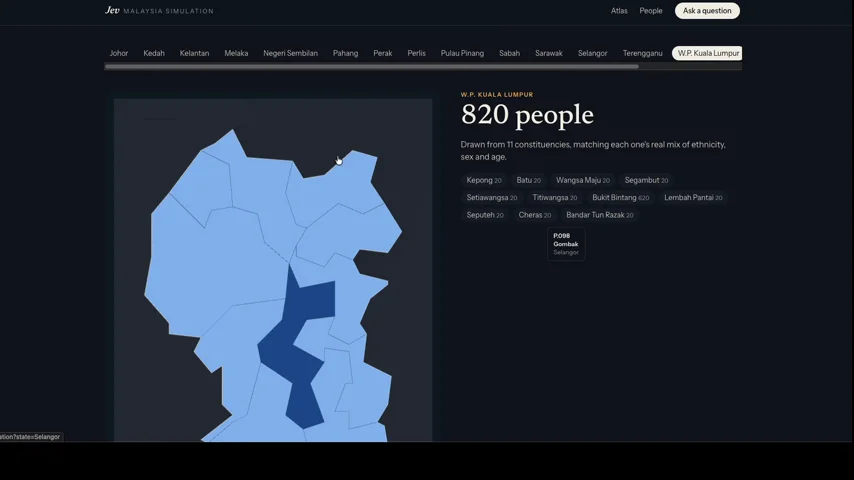This screenshot has height=480, width=854.
Task: Select the Bandar Tun Razak chip
Action: tap(599, 215)
